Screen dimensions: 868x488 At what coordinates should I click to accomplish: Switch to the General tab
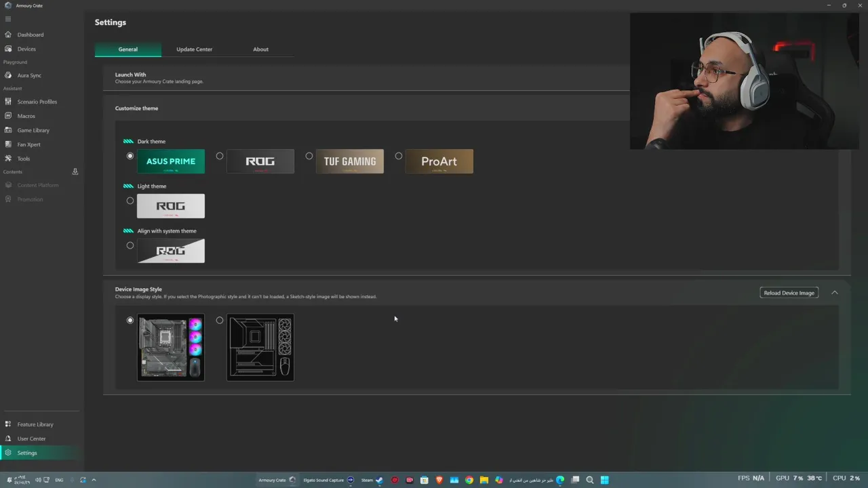[x=128, y=49]
